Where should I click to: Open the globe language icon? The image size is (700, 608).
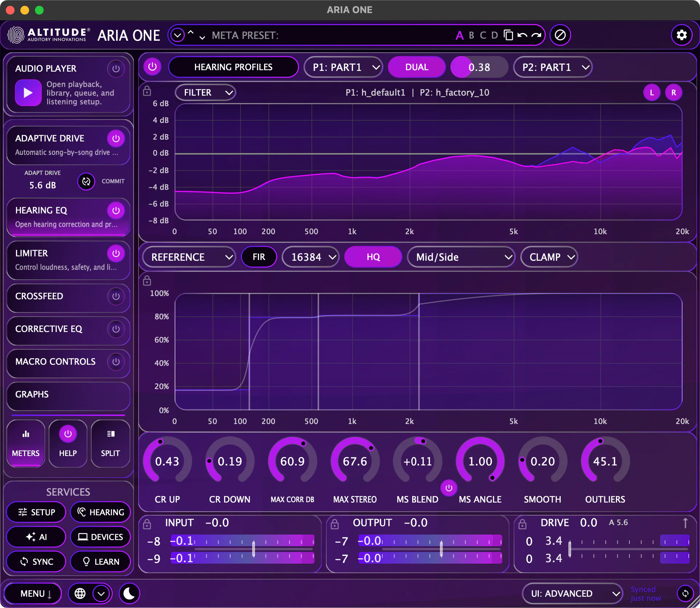coord(80,593)
